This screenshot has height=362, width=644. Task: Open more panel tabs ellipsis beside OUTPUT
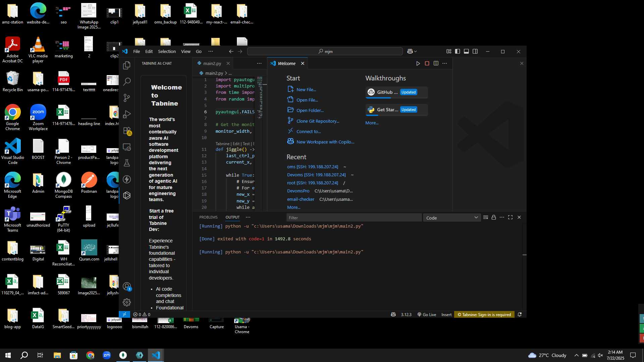pos(248,217)
